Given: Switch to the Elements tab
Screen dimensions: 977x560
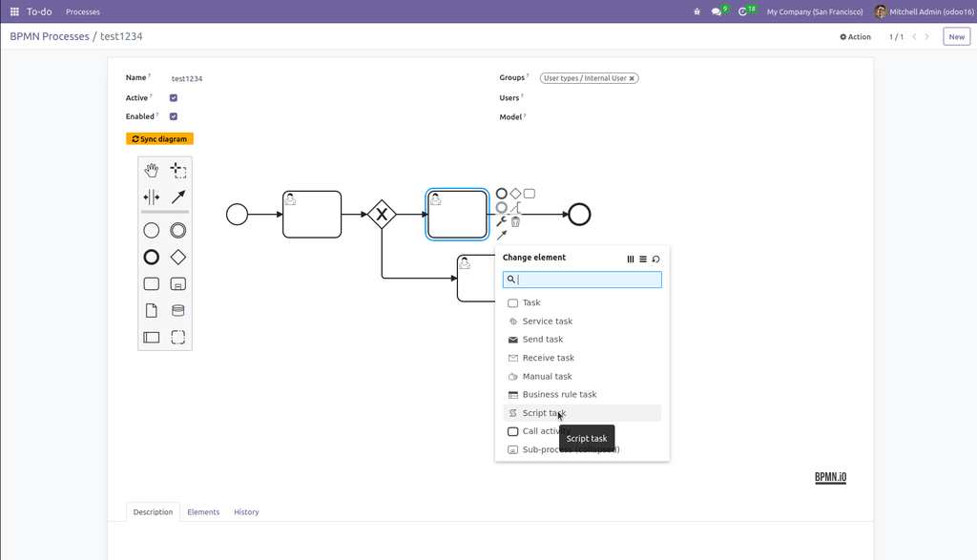Looking at the screenshot, I should pyautogui.click(x=203, y=512).
